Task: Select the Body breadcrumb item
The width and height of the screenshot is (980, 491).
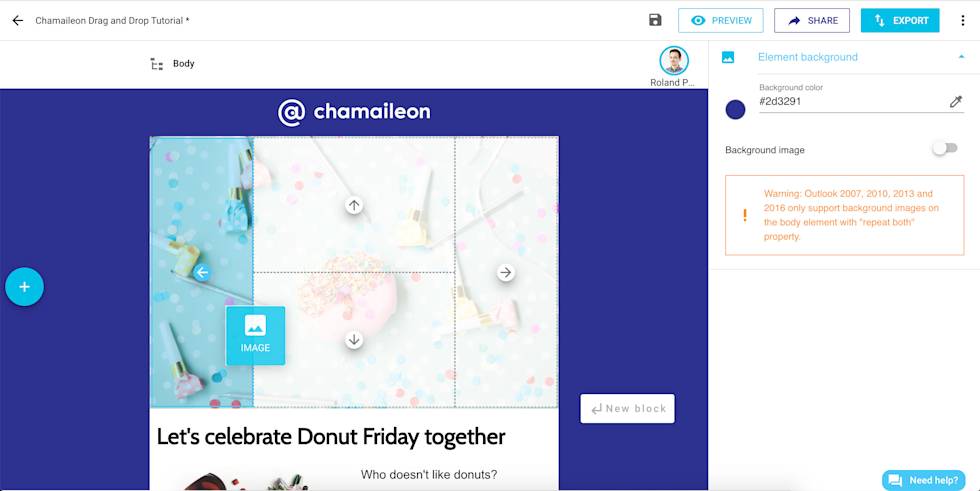Action: point(183,64)
